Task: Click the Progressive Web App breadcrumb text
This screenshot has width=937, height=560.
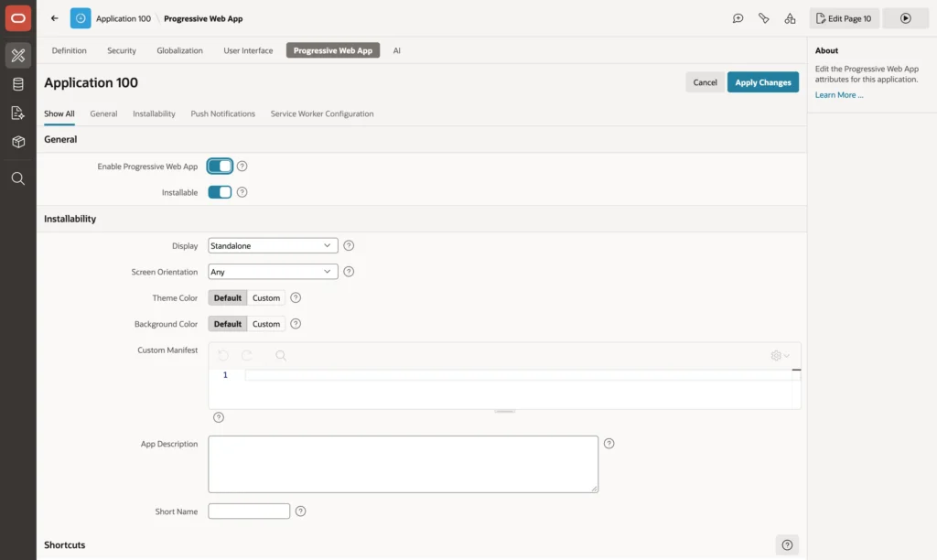Action: (203, 18)
